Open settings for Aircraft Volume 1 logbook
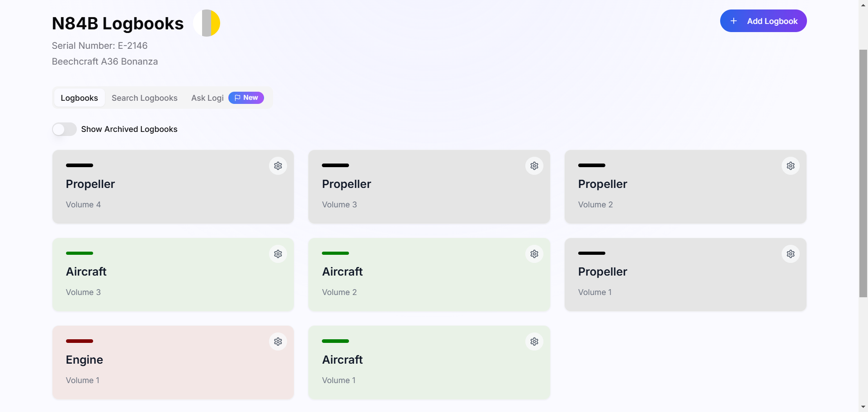Screen dimensions: 868x412 534,342
